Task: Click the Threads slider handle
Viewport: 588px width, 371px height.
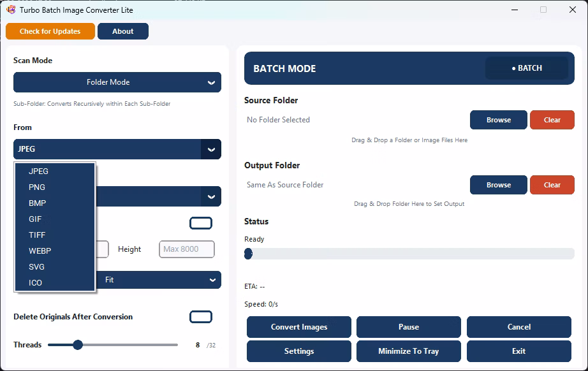Action: click(x=78, y=345)
